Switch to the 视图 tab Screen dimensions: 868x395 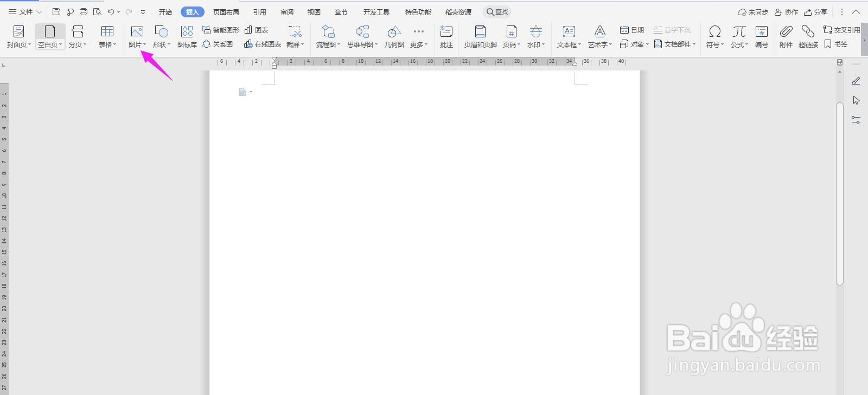click(x=314, y=12)
